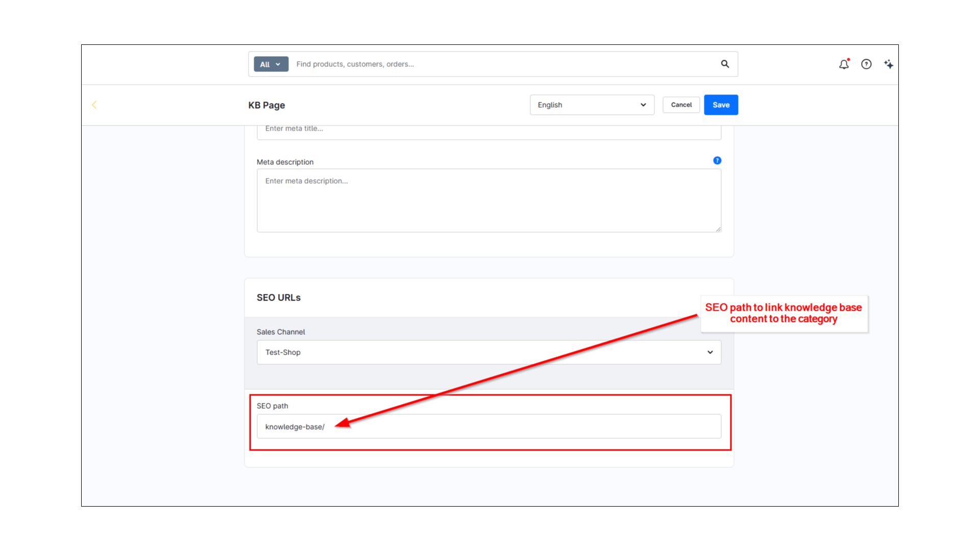Go back using the yellow chevron arrow
Screen dimensions: 980x551
pyautogui.click(x=94, y=105)
